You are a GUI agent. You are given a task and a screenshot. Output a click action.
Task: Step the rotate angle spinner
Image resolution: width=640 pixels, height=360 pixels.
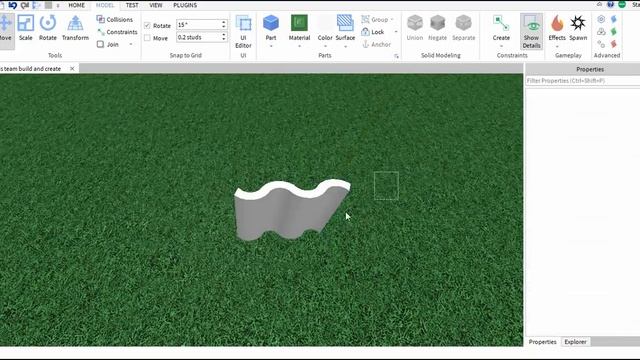[224, 24]
